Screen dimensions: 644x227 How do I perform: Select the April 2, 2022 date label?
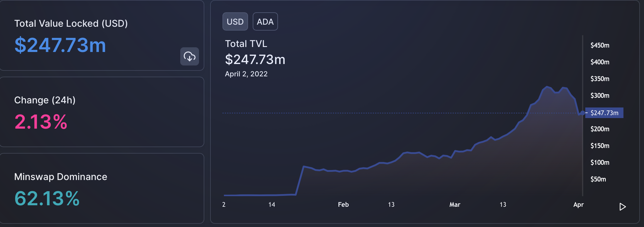[247, 74]
